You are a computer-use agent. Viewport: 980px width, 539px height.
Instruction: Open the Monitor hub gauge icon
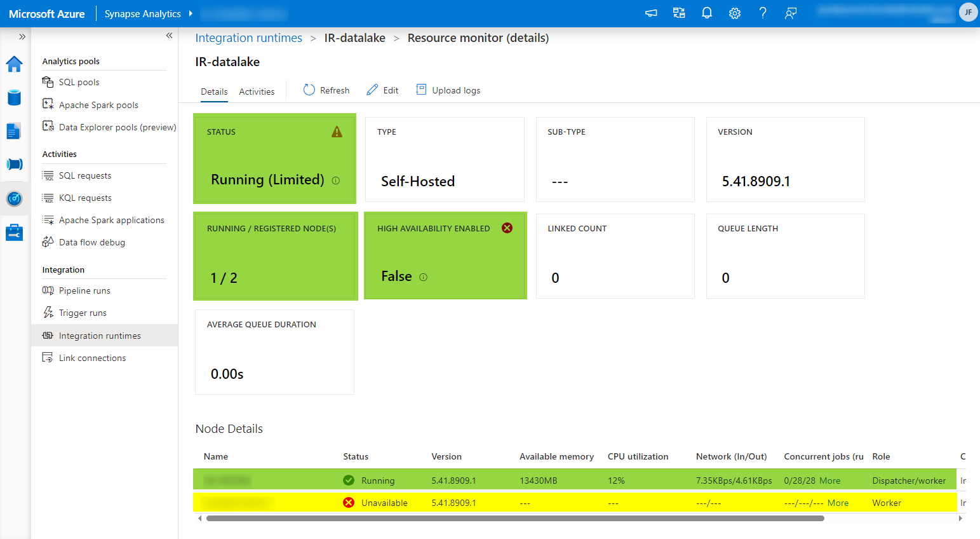pyautogui.click(x=15, y=199)
